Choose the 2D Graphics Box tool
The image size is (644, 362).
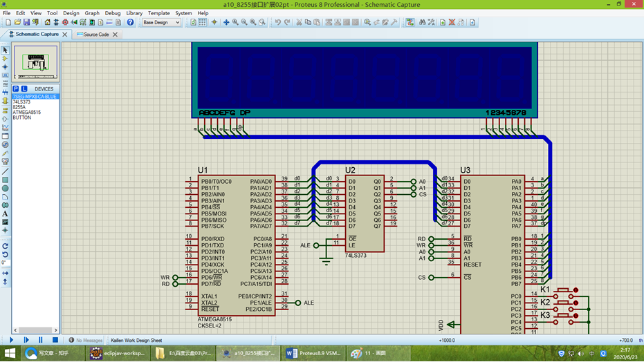(5, 180)
